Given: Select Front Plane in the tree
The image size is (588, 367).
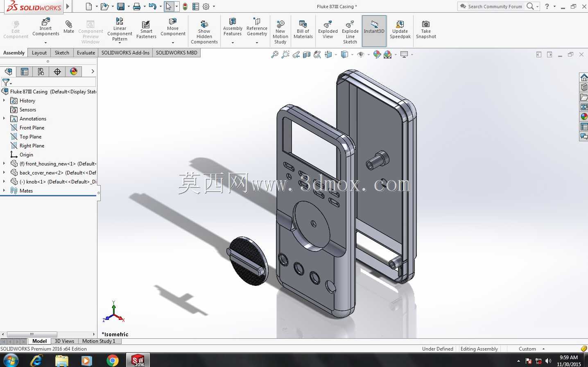Looking at the screenshot, I should pyautogui.click(x=32, y=128).
